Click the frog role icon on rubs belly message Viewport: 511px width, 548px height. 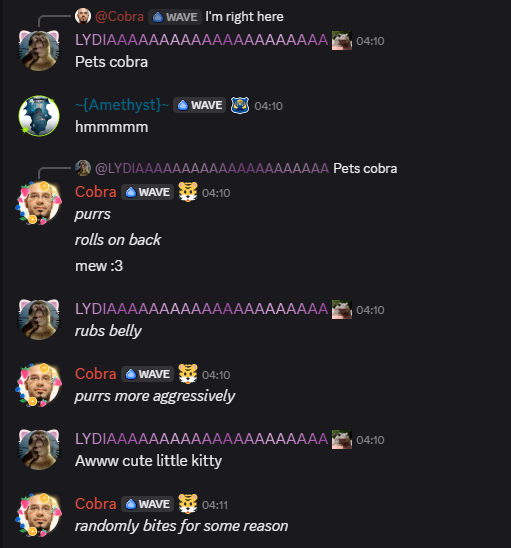click(342, 309)
